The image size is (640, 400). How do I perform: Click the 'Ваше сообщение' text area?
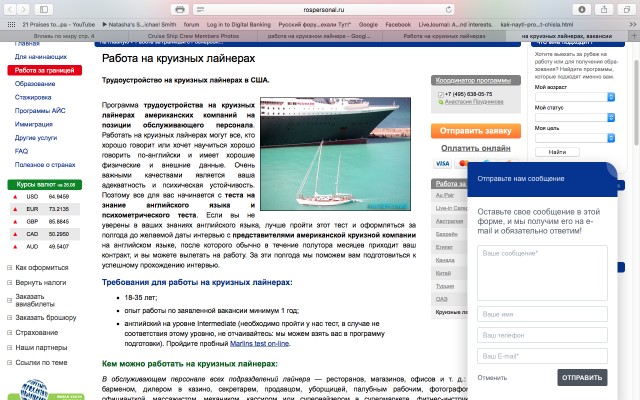[541, 272]
